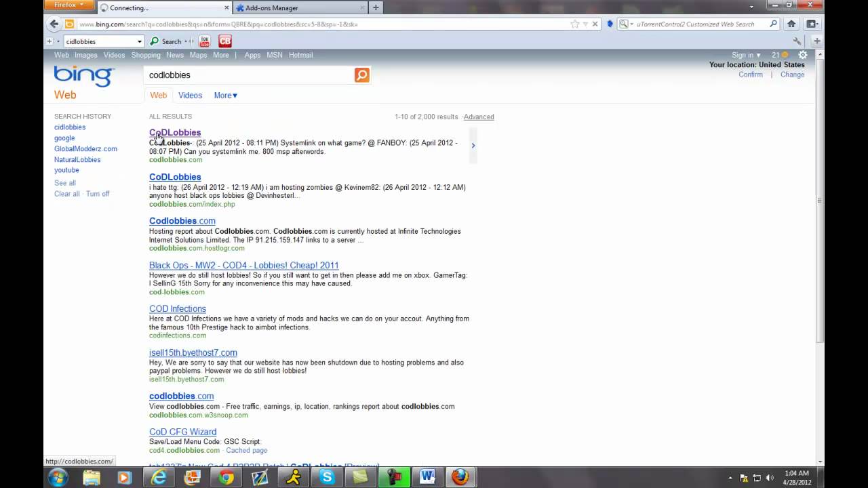868x488 pixels.
Task: Select the Connecting... tab
Action: (x=163, y=7)
